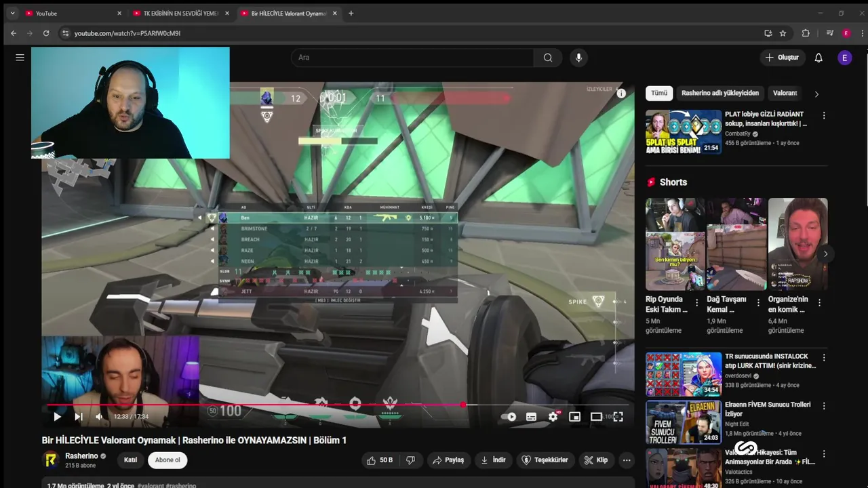
Task: Seek on the red video progress bar
Action: click(338, 405)
